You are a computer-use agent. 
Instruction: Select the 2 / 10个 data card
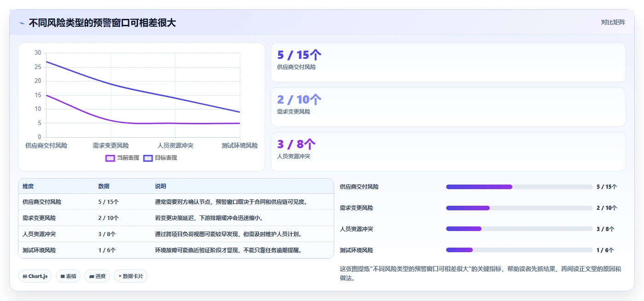[448, 107]
